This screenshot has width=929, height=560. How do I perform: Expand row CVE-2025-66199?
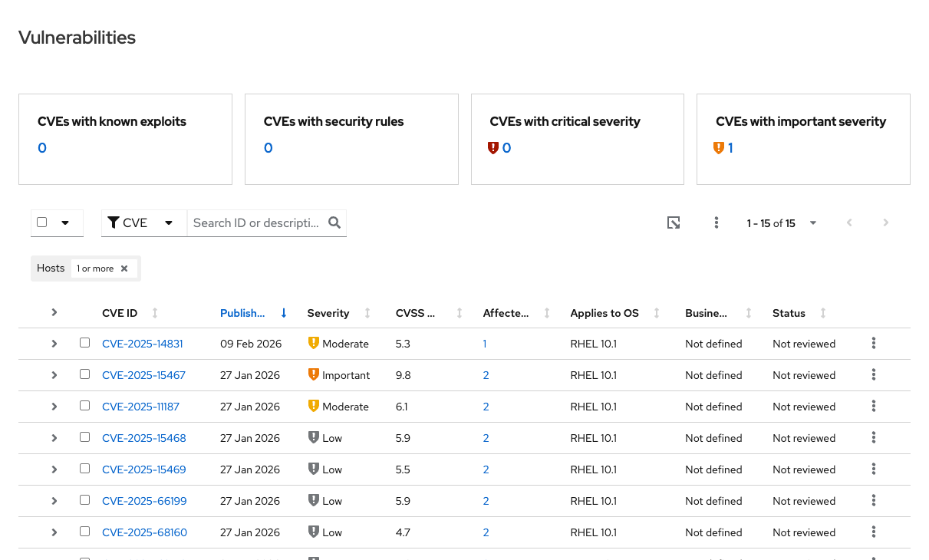coord(54,501)
